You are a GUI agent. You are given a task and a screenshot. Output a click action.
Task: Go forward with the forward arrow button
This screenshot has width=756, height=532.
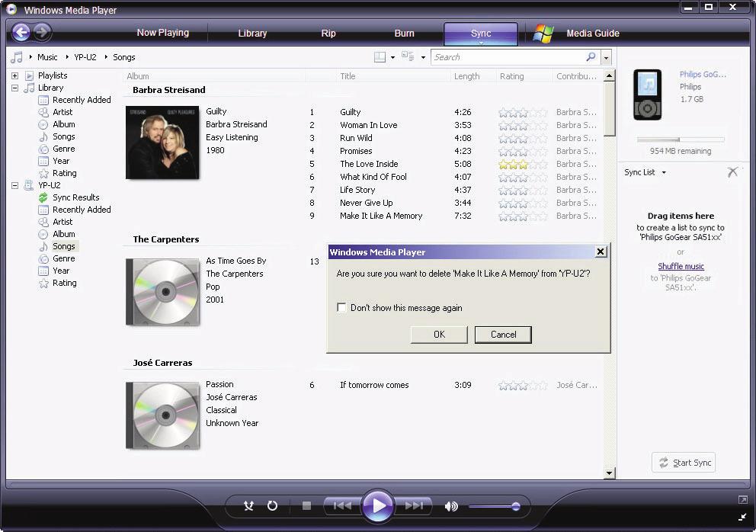[43, 32]
